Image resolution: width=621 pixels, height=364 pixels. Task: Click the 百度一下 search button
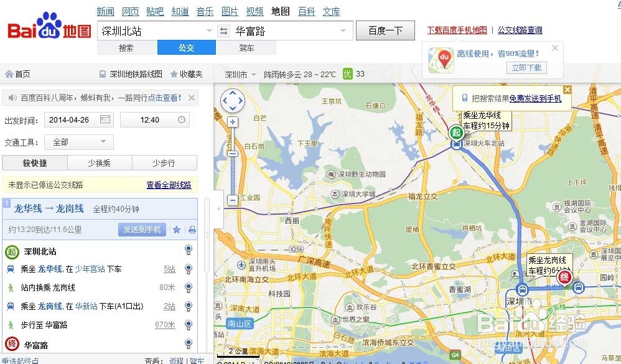(385, 30)
